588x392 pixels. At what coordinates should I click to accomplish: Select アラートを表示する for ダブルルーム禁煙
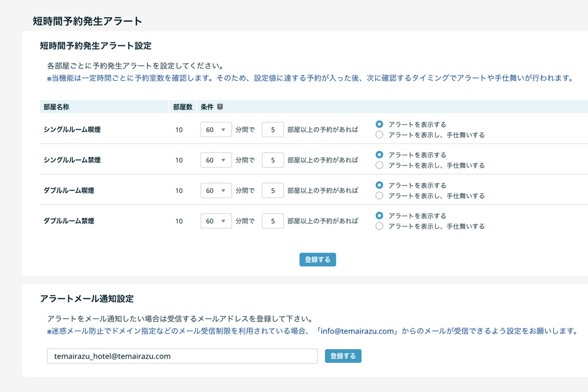(379, 215)
